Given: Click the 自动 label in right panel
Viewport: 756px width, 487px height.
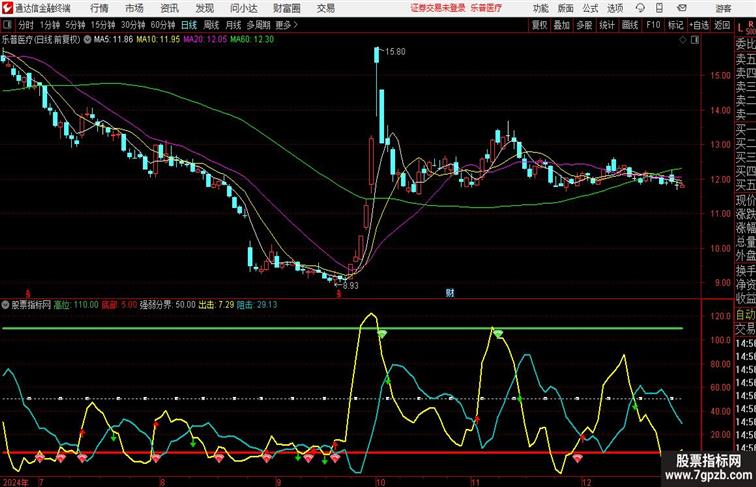Looking at the screenshot, I should (745, 315).
